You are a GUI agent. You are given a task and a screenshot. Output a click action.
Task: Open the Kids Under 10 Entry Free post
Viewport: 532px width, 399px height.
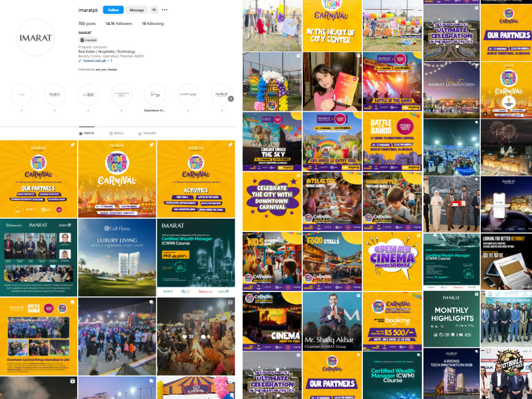[x=332, y=142]
